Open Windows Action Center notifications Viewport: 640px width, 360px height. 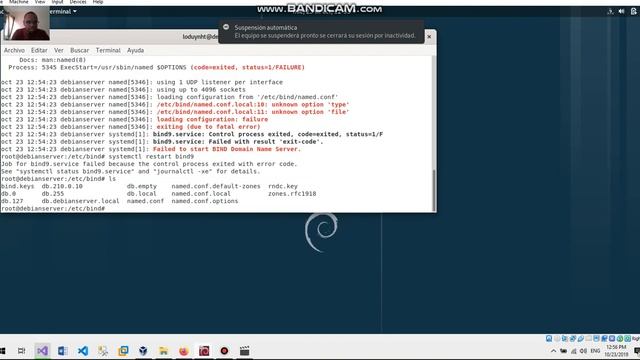pyautogui.click(x=637, y=351)
